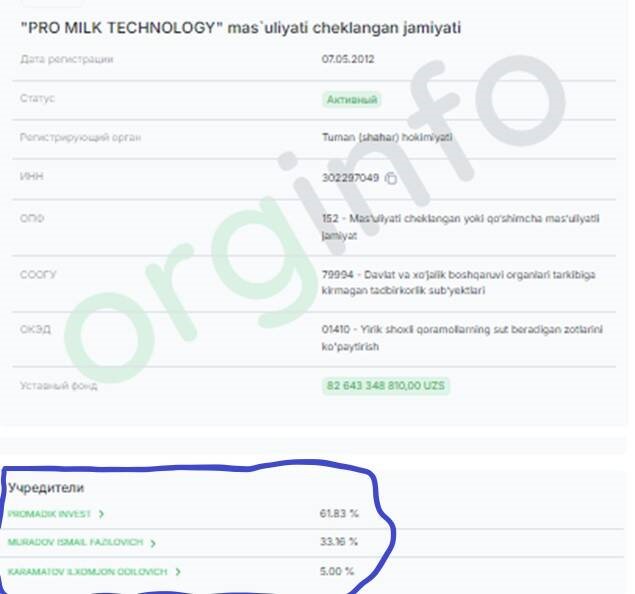Open PROMADIK INVEST founder link
The width and height of the screenshot is (635, 594).
tap(49, 514)
